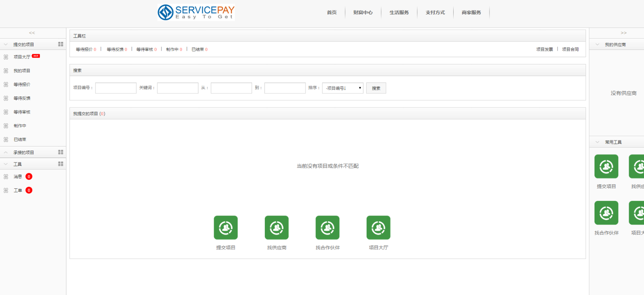Open 消息 in the left sidebar
644x295 pixels.
pyautogui.click(x=18, y=177)
